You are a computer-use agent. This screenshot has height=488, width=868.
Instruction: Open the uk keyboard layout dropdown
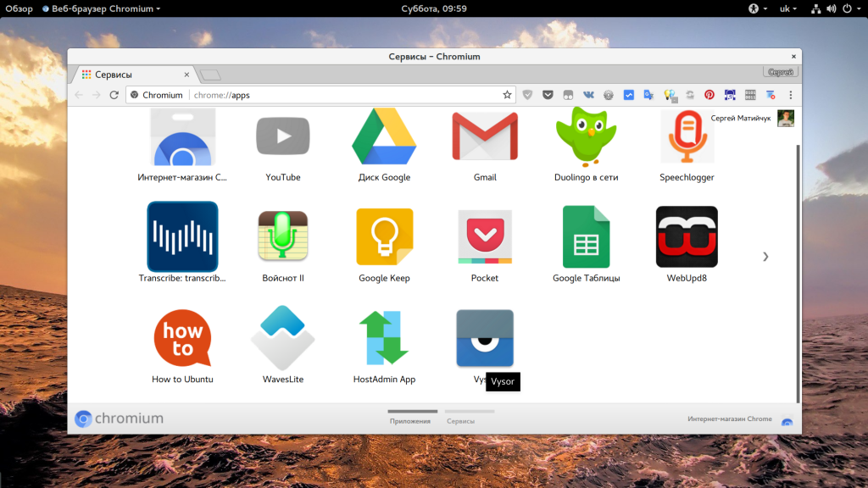787,8
